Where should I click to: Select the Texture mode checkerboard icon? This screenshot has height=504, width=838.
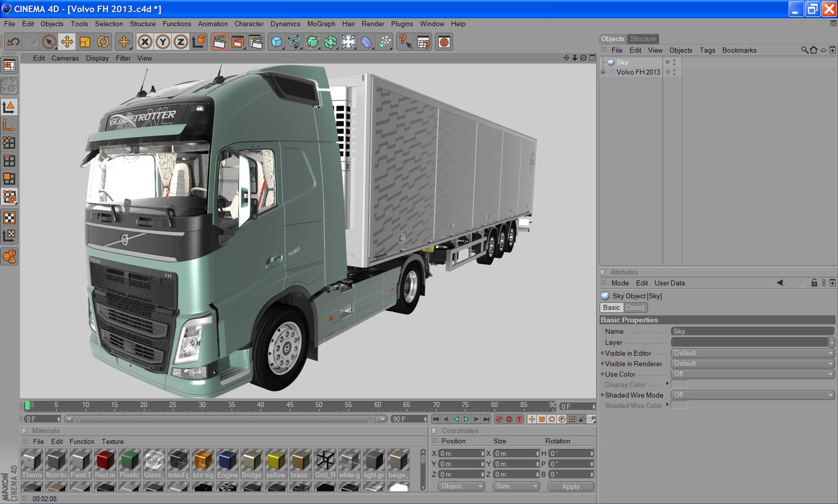click(x=9, y=217)
